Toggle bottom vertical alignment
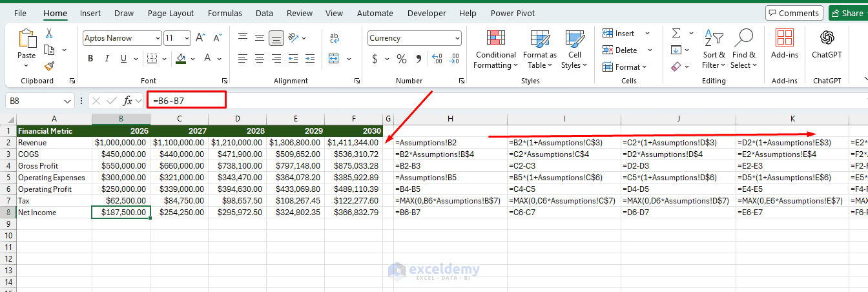 [x=276, y=38]
